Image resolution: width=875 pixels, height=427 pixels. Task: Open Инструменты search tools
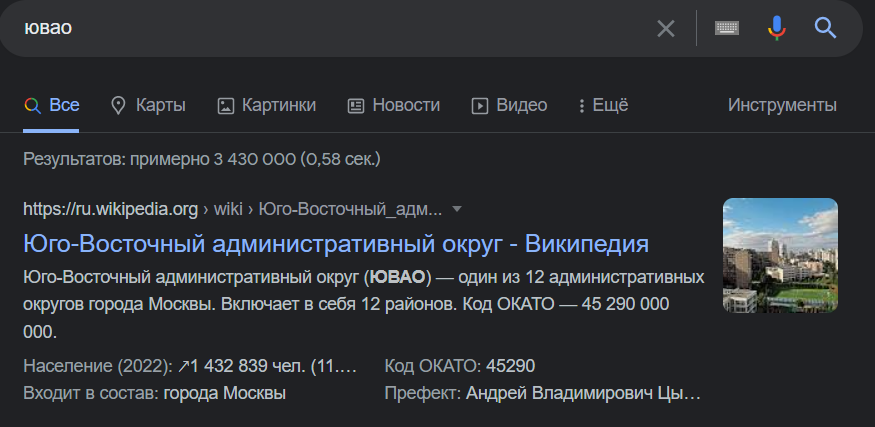(x=782, y=105)
